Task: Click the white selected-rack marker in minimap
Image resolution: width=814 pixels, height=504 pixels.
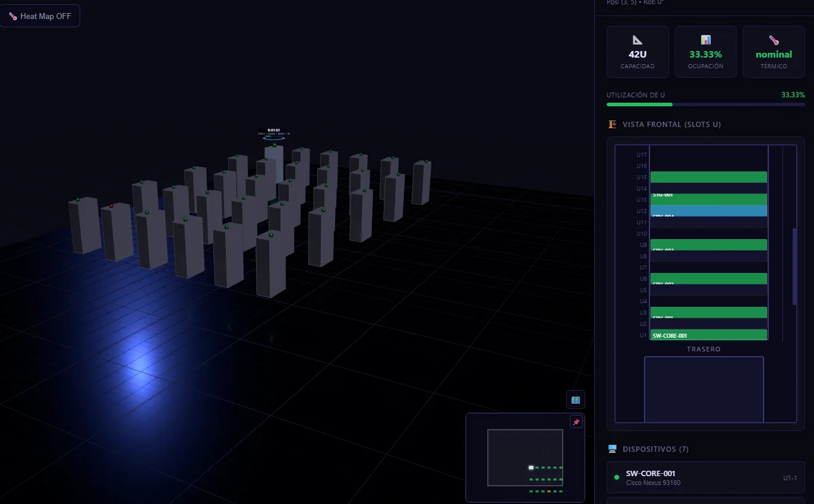Action: [x=531, y=468]
